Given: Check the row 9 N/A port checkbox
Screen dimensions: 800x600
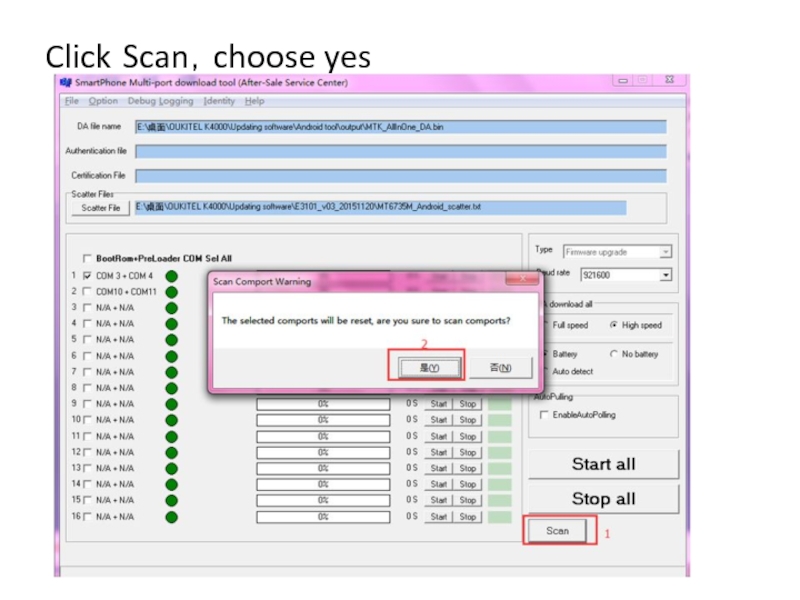Looking at the screenshot, I should click(x=87, y=404).
